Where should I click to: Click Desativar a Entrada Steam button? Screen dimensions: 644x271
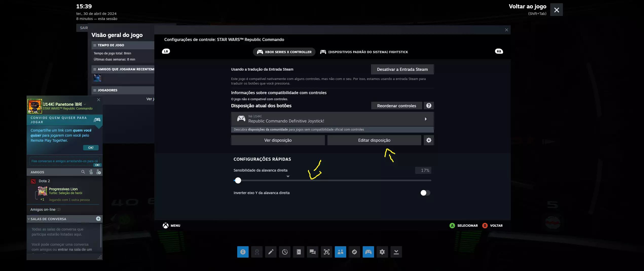click(x=402, y=69)
